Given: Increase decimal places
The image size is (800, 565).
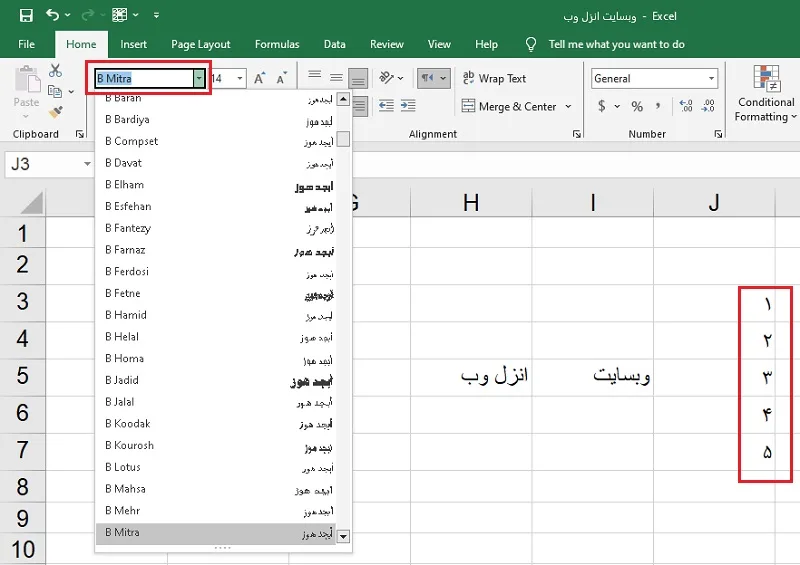Looking at the screenshot, I should [x=686, y=106].
